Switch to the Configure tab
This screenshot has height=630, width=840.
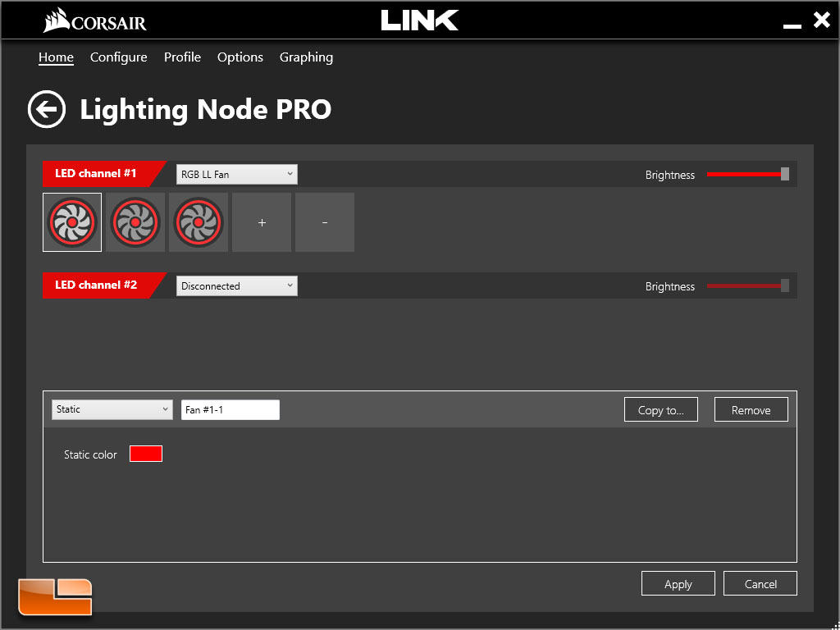118,57
